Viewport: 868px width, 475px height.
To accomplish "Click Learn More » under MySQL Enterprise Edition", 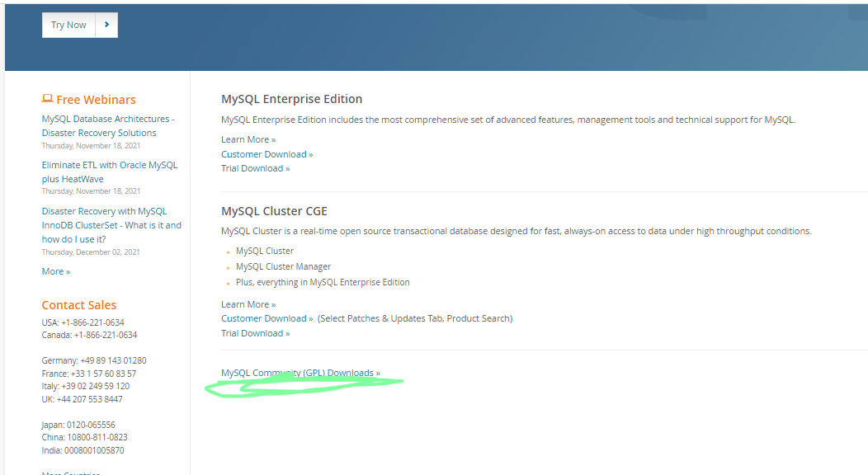I will tap(248, 139).
